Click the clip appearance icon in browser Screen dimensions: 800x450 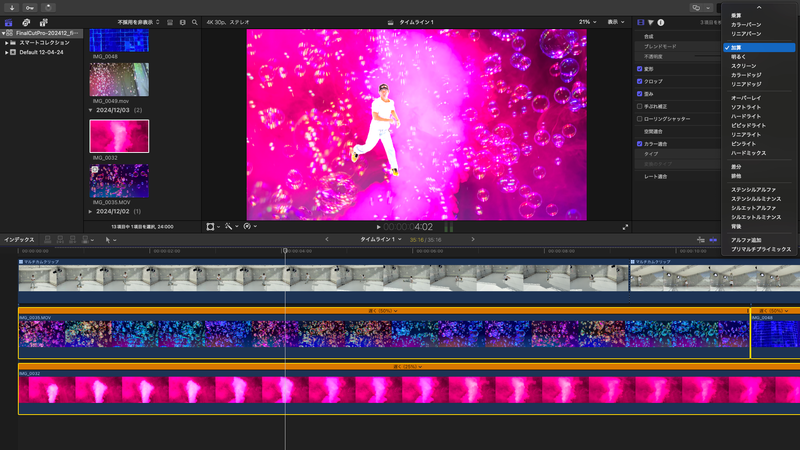170,22
